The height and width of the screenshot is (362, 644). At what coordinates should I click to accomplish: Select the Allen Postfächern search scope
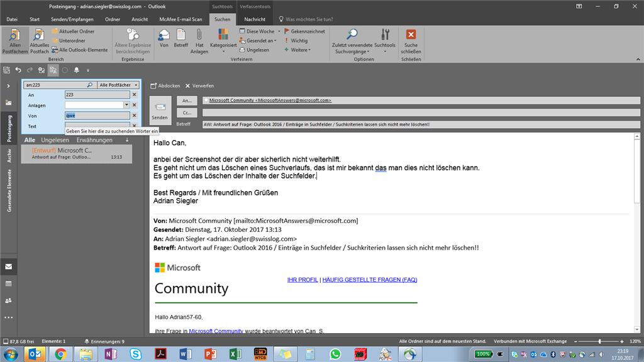pyautogui.click(x=15, y=41)
